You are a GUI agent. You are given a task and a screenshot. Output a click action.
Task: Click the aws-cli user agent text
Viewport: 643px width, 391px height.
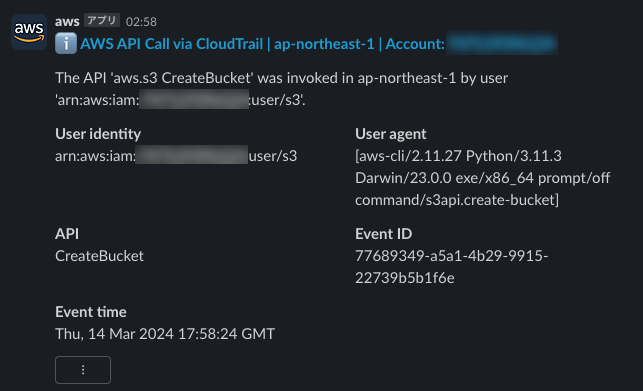(x=483, y=178)
